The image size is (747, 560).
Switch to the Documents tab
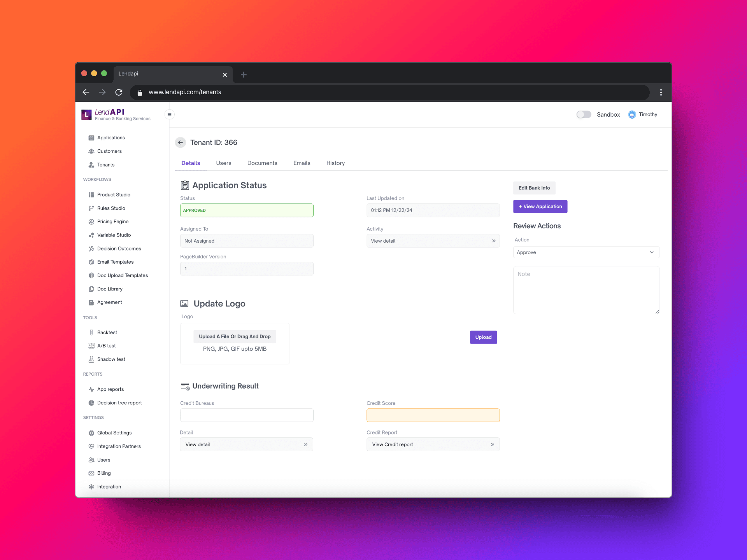click(262, 163)
